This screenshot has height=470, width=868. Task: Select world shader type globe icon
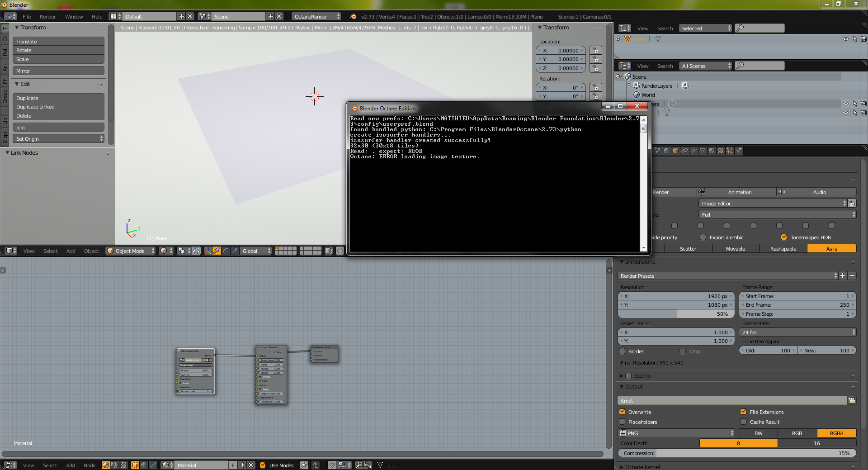point(144,465)
